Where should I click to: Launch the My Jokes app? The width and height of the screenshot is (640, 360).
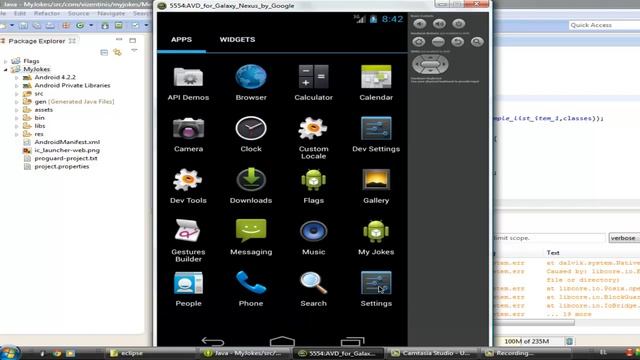pos(376,238)
